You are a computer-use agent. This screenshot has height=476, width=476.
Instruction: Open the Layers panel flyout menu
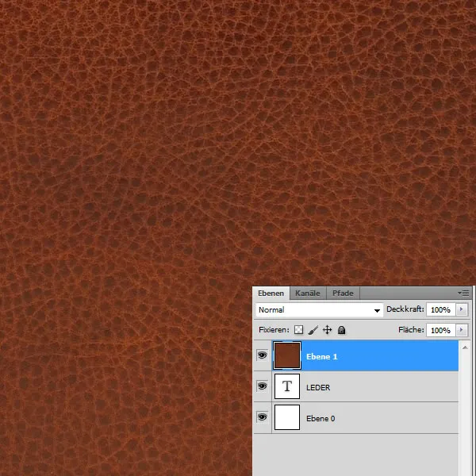pyautogui.click(x=464, y=293)
